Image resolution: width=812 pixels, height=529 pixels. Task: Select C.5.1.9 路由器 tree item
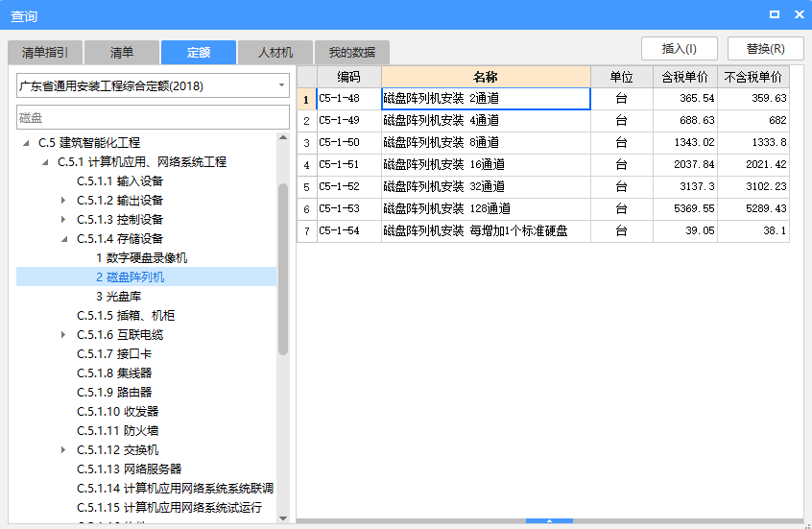114,393
